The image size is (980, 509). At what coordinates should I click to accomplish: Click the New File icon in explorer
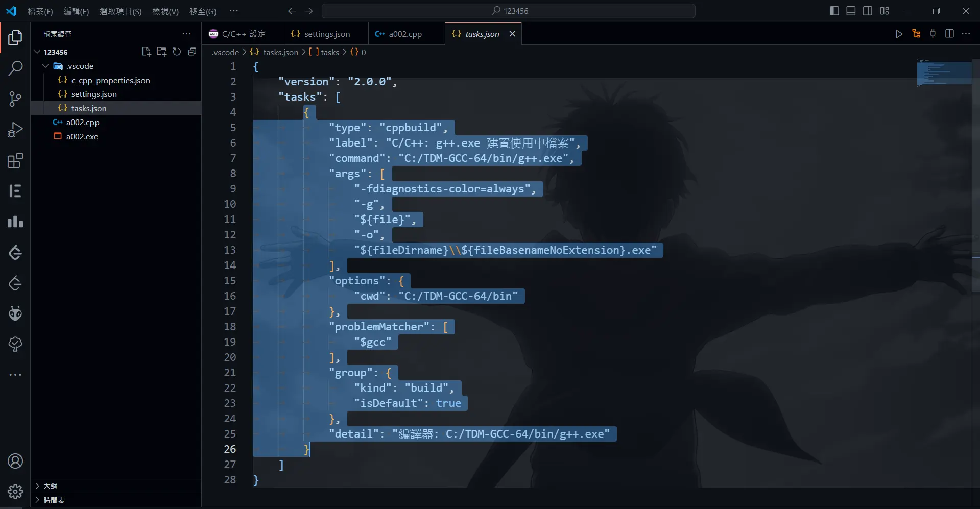point(146,52)
